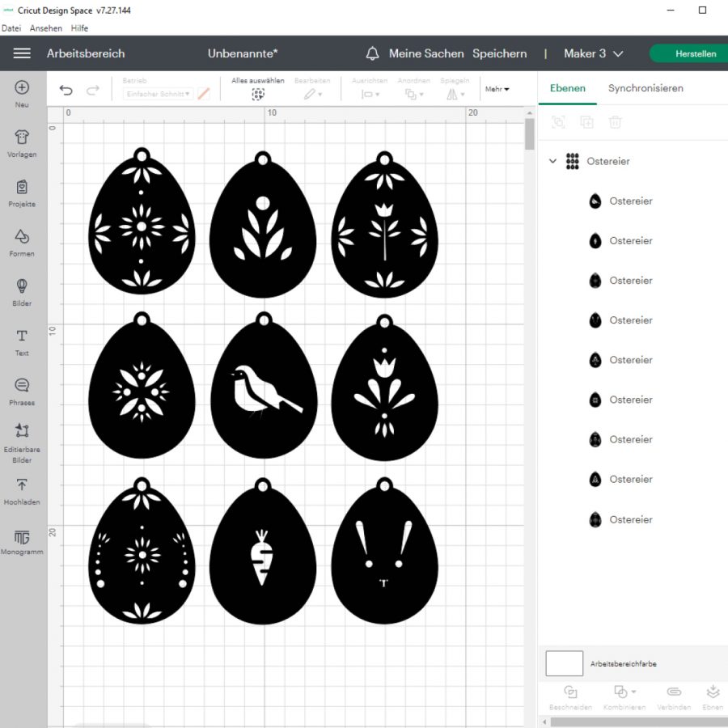Select the Text tool

pos(22,336)
